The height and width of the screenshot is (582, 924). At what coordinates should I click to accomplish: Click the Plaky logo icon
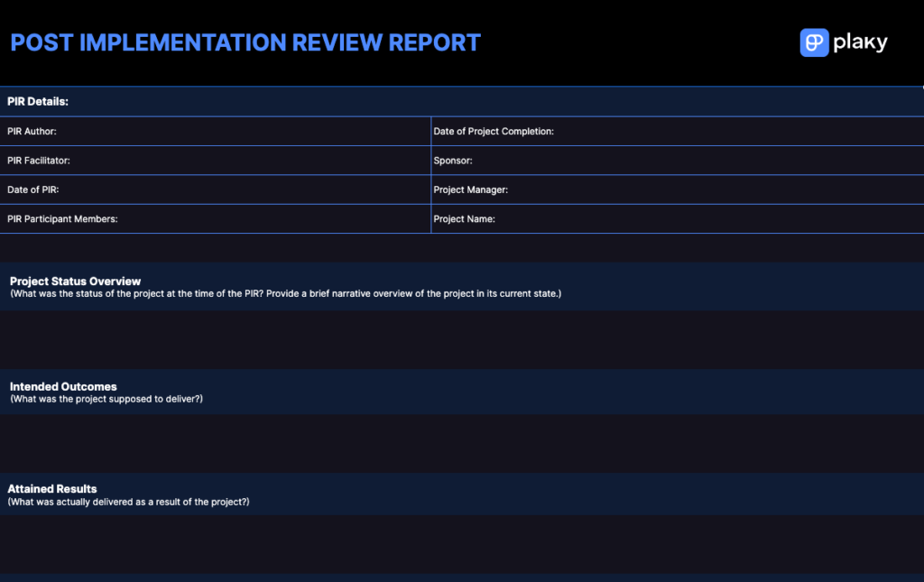point(813,42)
